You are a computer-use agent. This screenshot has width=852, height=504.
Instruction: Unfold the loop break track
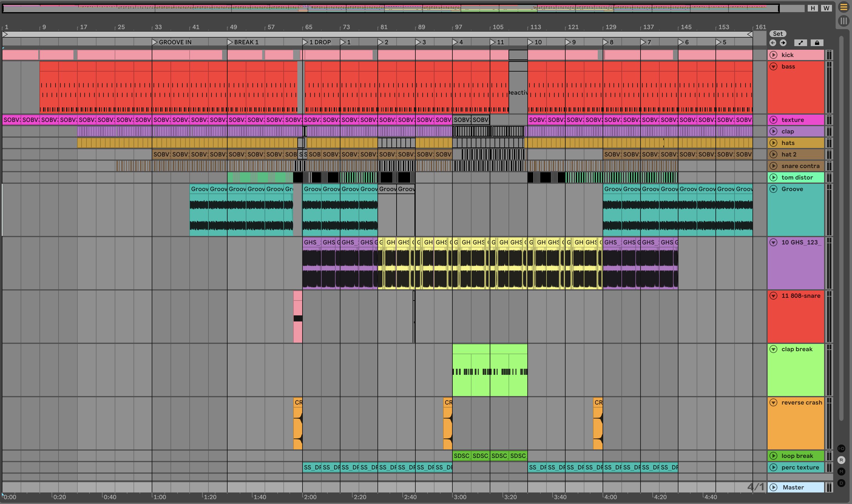pyautogui.click(x=773, y=456)
